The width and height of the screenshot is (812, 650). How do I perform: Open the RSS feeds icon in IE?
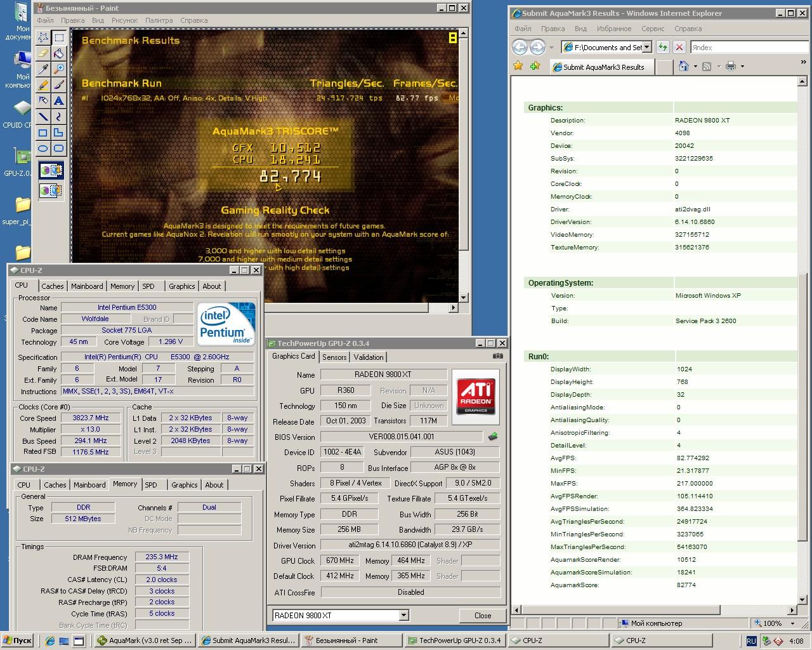coord(707,66)
